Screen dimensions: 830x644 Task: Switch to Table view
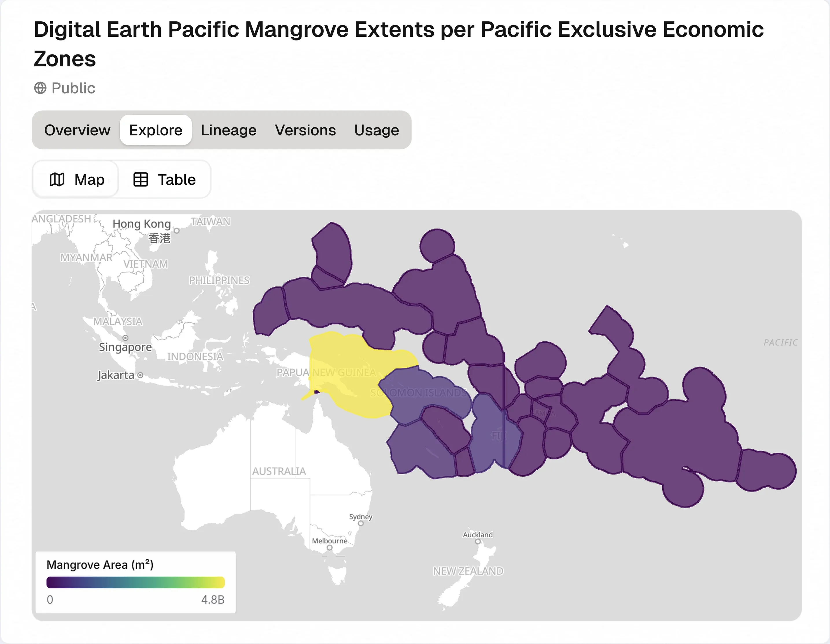(165, 179)
